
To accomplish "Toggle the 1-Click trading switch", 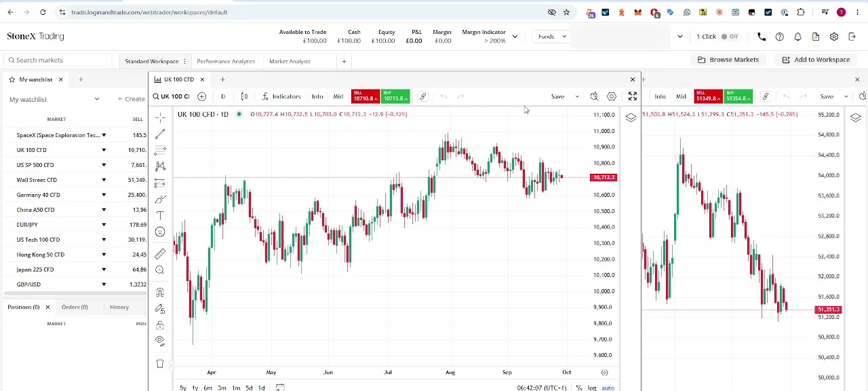I will coord(730,37).
